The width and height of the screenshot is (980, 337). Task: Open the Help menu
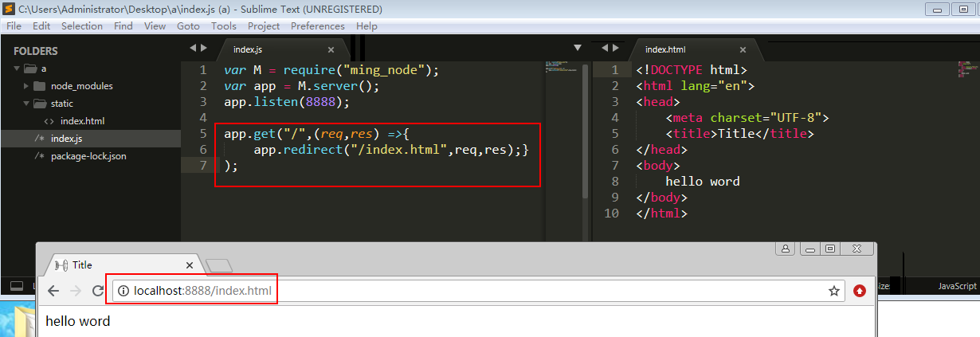coord(367,25)
